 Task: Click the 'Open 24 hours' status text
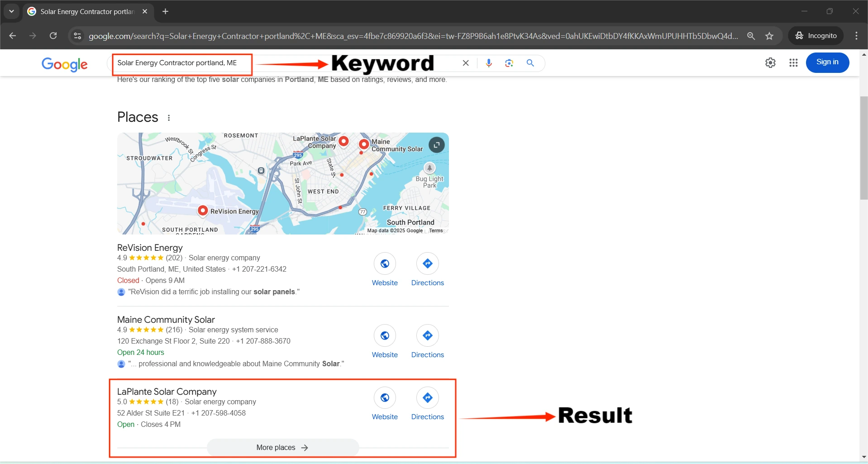pos(141,352)
